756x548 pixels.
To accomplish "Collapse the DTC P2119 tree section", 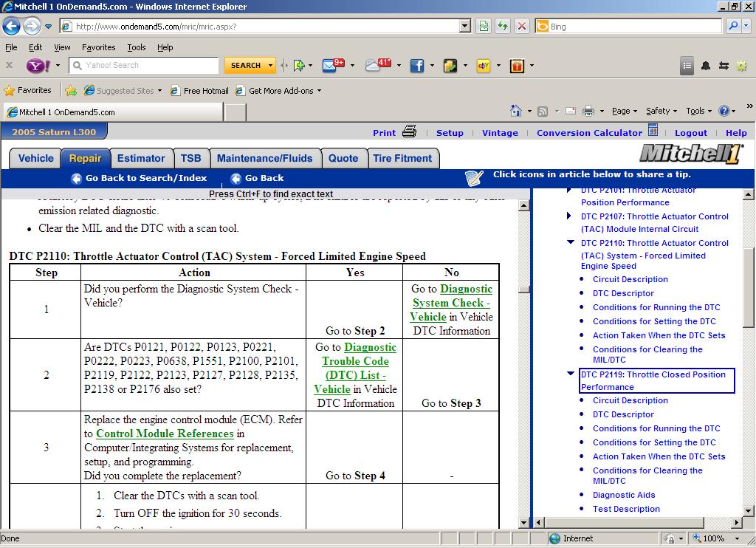I will pyautogui.click(x=570, y=374).
